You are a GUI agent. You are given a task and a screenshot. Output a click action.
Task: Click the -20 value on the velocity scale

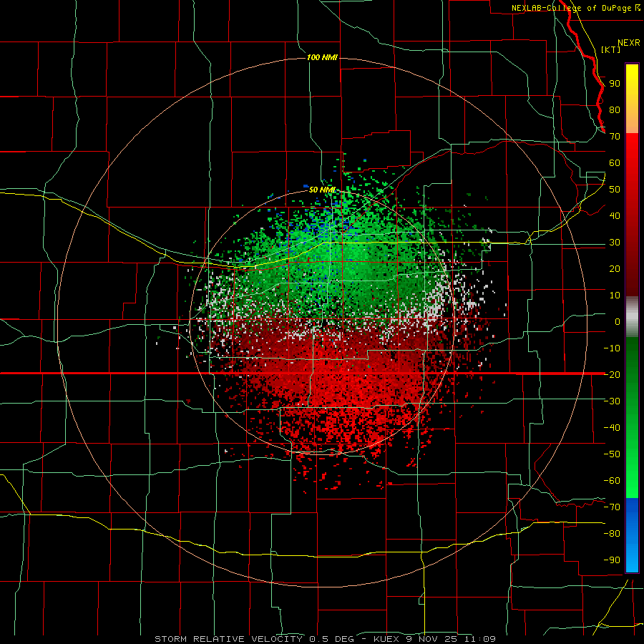[612, 374]
